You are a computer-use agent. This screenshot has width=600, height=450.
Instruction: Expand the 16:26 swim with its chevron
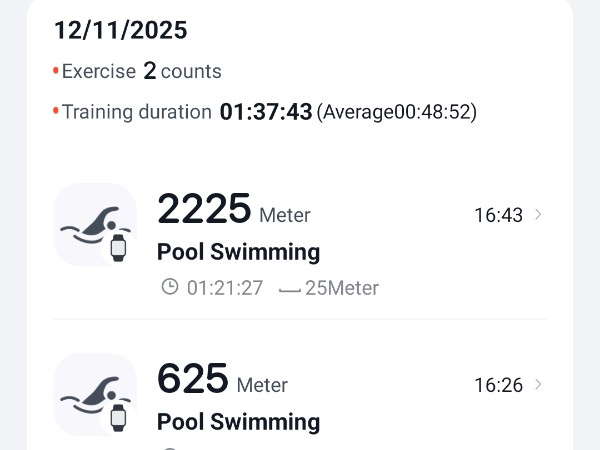click(539, 384)
